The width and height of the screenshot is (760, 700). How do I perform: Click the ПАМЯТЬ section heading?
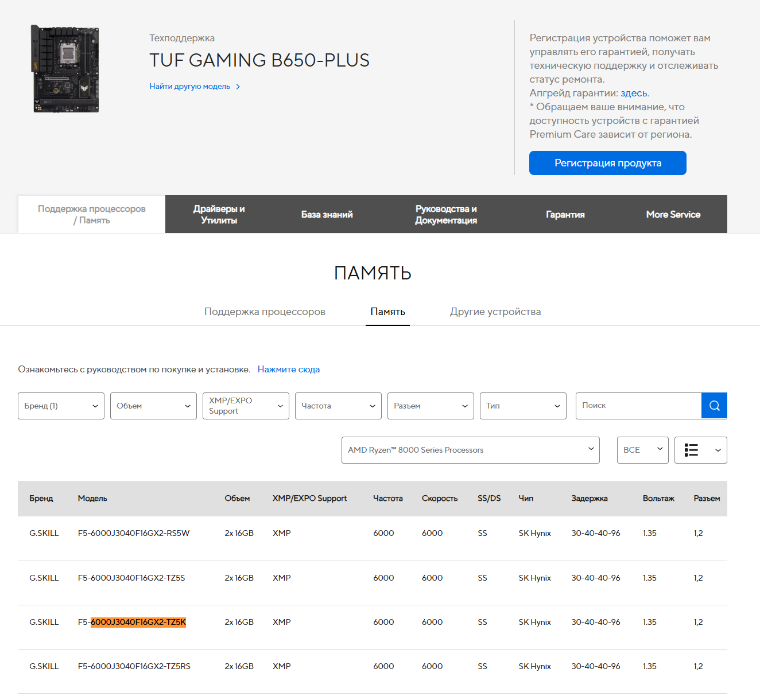point(373,273)
